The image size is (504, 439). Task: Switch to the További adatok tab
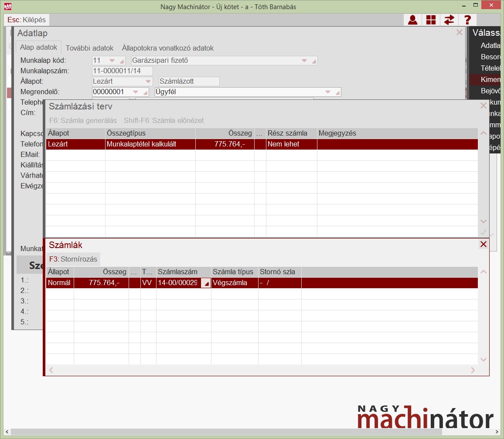[89, 48]
